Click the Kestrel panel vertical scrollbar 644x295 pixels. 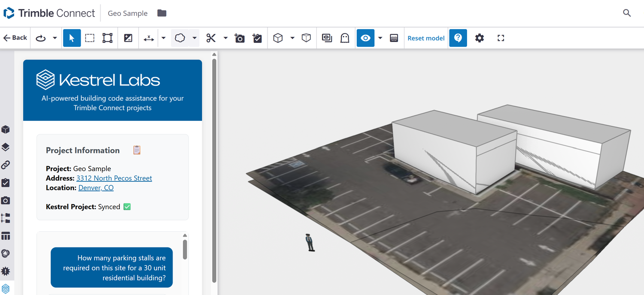[214, 172]
